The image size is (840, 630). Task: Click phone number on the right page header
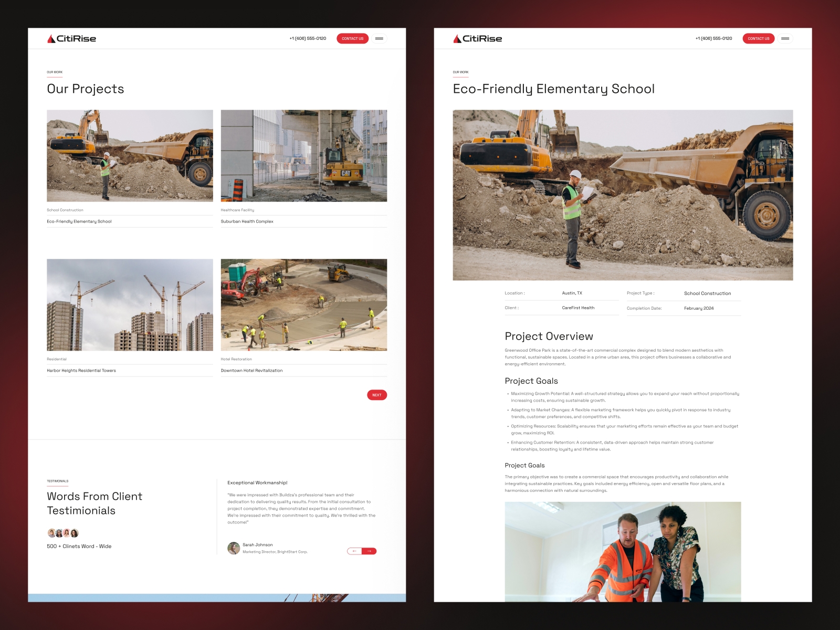[x=713, y=38]
